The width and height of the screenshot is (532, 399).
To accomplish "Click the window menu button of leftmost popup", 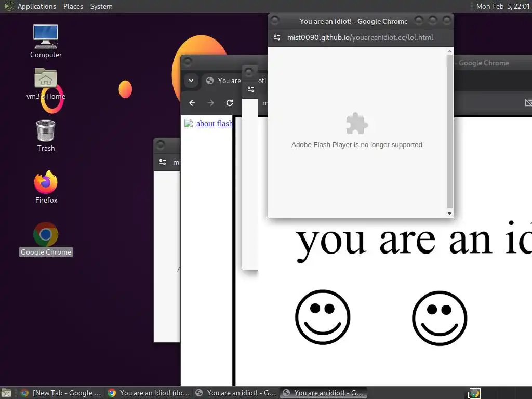I will pos(161,145).
